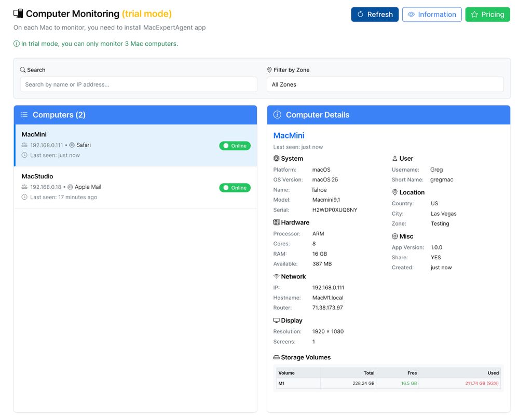The image size is (519, 420).
Task: Click the clock icon beside Last seen: just now
Action: 24,155
